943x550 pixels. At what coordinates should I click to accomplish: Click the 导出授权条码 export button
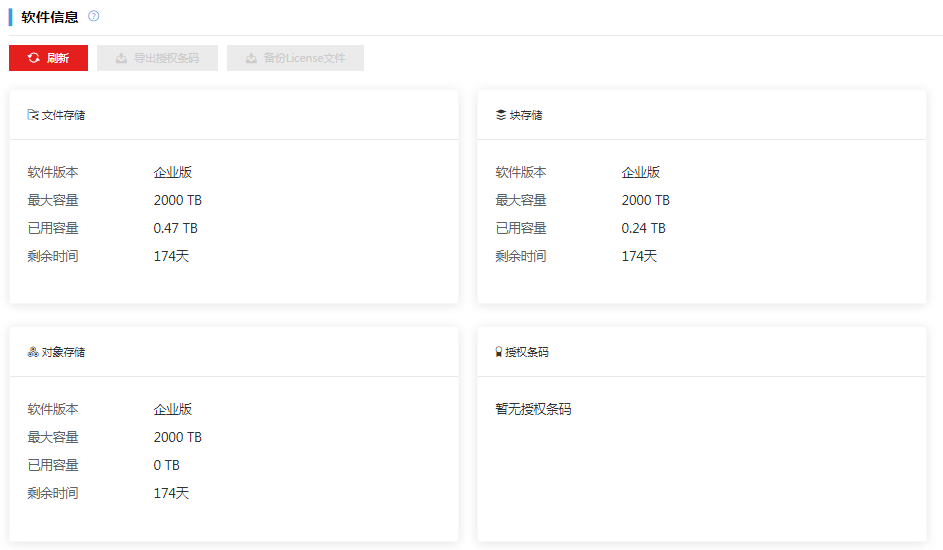[x=157, y=58]
